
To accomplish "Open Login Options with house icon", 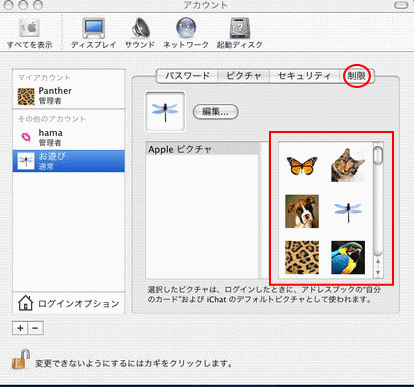I will pyautogui.click(x=69, y=303).
